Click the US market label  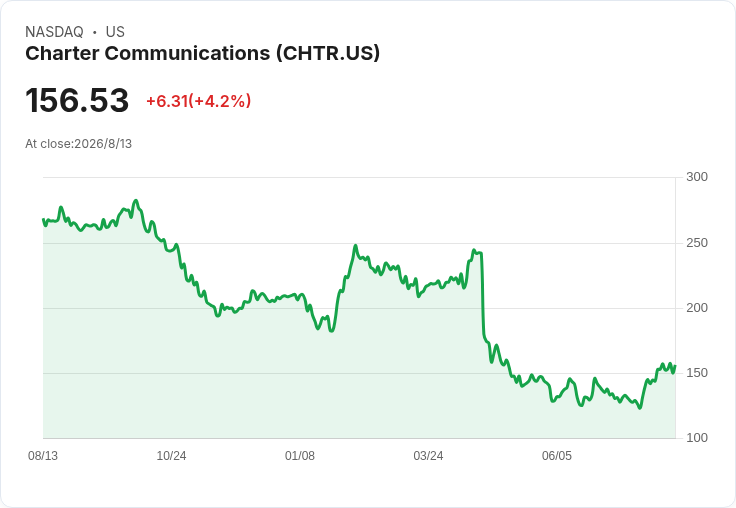[x=115, y=32]
